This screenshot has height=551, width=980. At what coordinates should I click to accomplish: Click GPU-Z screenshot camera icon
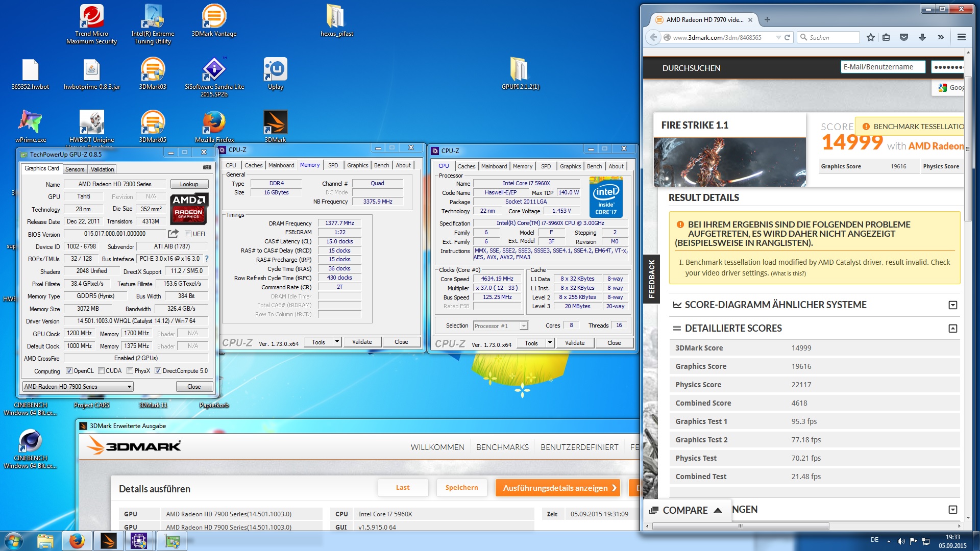207,167
